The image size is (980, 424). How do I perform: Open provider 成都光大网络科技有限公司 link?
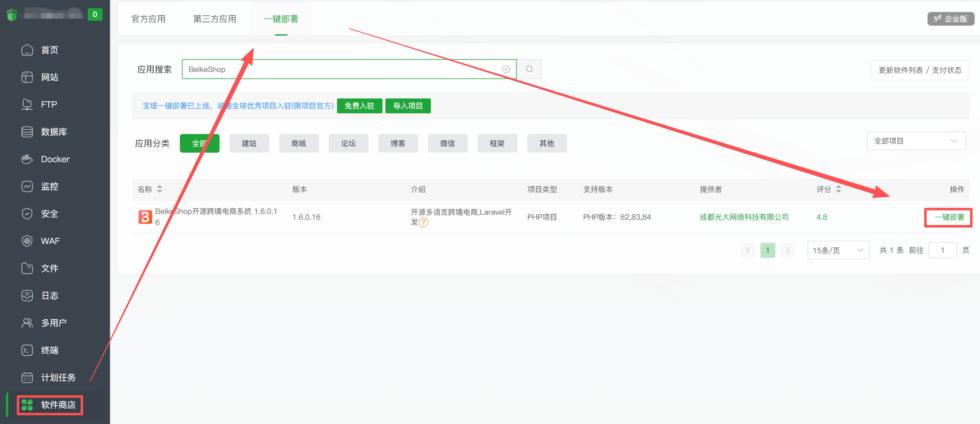[x=744, y=217]
